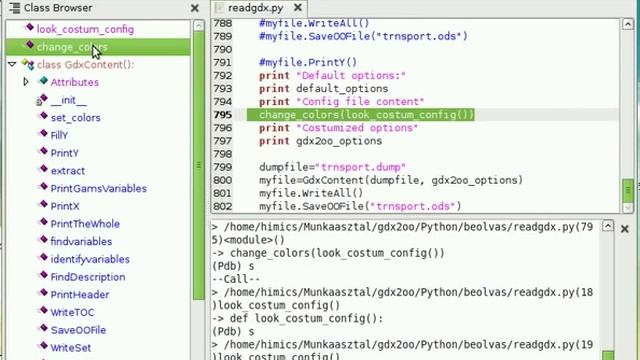The width and height of the screenshot is (640, 360).
Task: Click the look_costum_config function icon
Action: (x=29, y=28)
